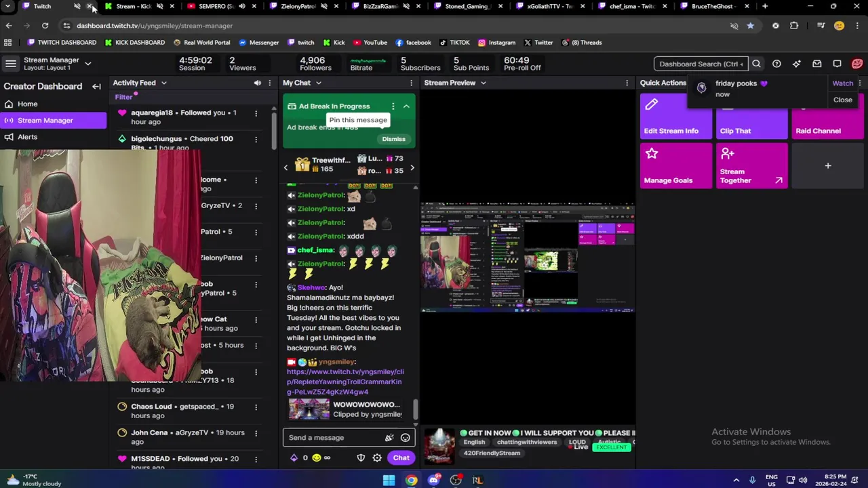Close the friday pooks notification
Viewport: 868px width, 488px height.
click(842, 100)
